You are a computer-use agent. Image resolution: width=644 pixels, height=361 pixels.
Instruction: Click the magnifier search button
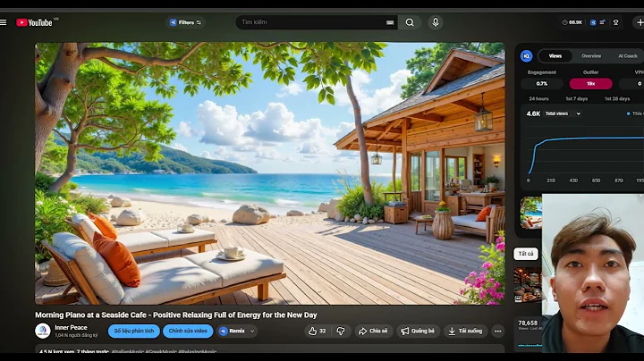coord(410,22)
